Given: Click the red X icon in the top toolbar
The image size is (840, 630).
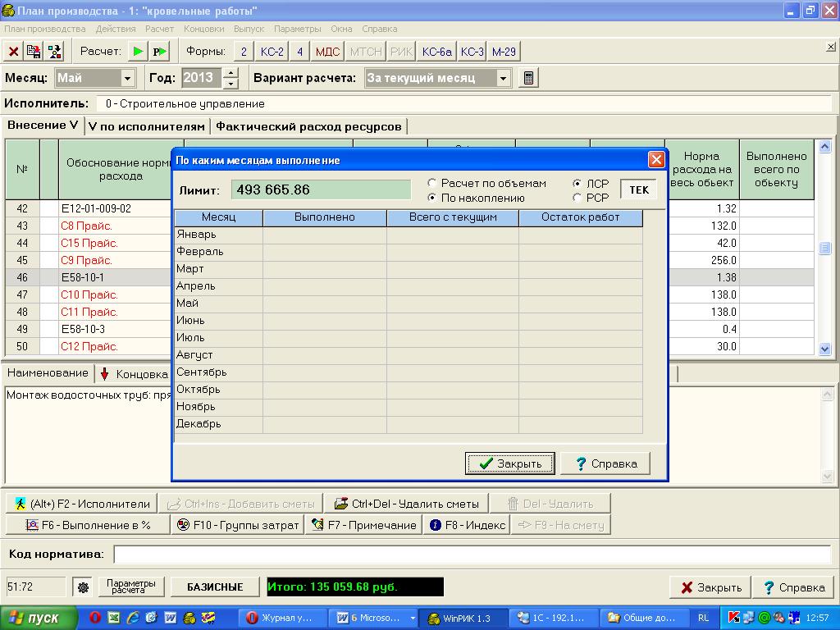Looking at the screenshot, I should (14, 52).
